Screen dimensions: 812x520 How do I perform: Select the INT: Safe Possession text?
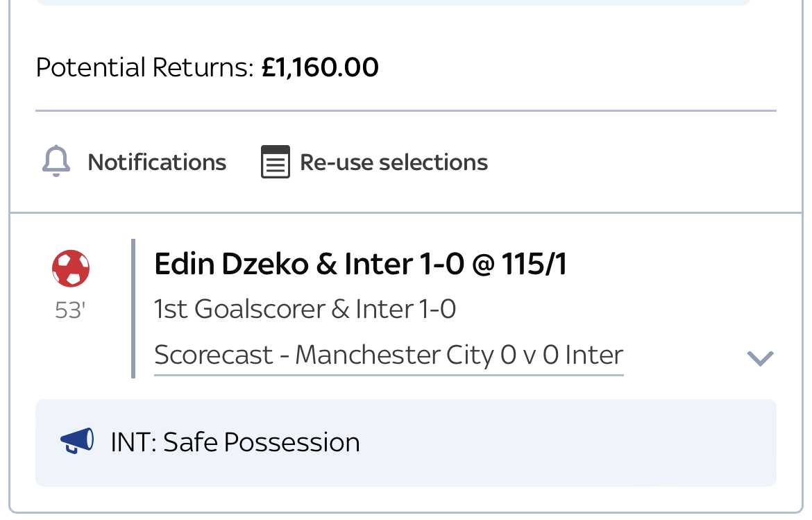(235, 442)
